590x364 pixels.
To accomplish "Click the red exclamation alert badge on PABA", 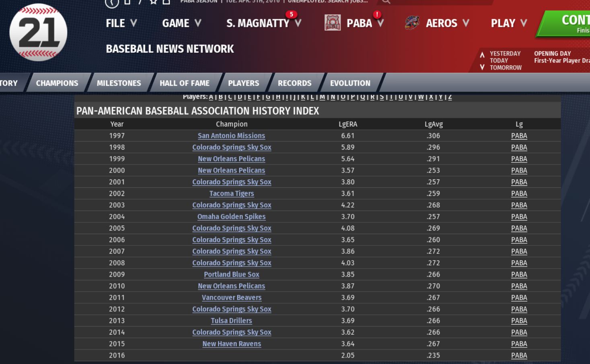I will click(377, 14).
